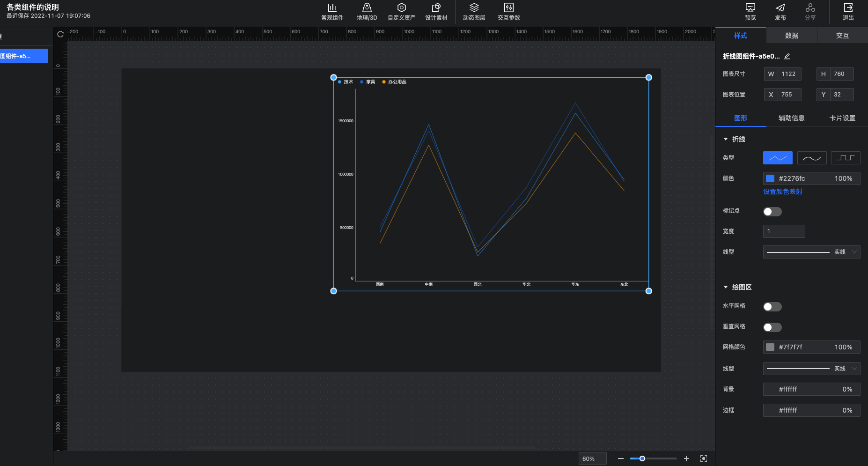Click the fit-to-screen icon
The image size is (868, 466).
click(704, 459)
